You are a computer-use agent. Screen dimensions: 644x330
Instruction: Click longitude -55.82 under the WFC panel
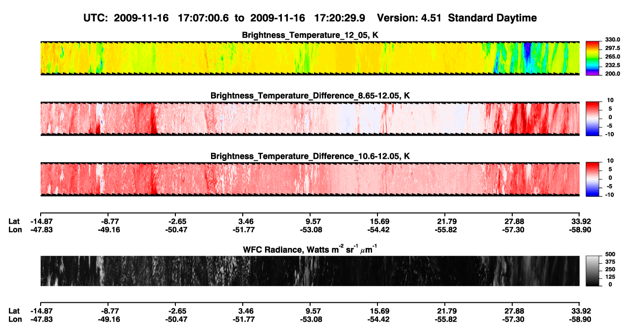[446, 320]
